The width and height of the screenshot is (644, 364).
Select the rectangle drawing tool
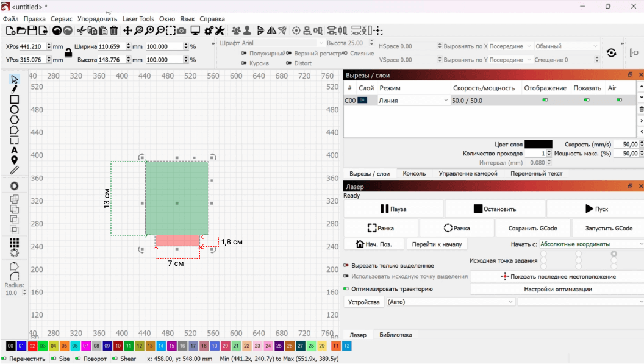(14, 99)
